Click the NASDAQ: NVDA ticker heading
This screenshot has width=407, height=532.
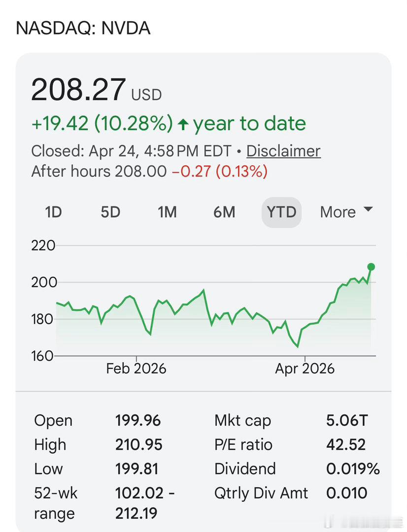coord(83,28)
